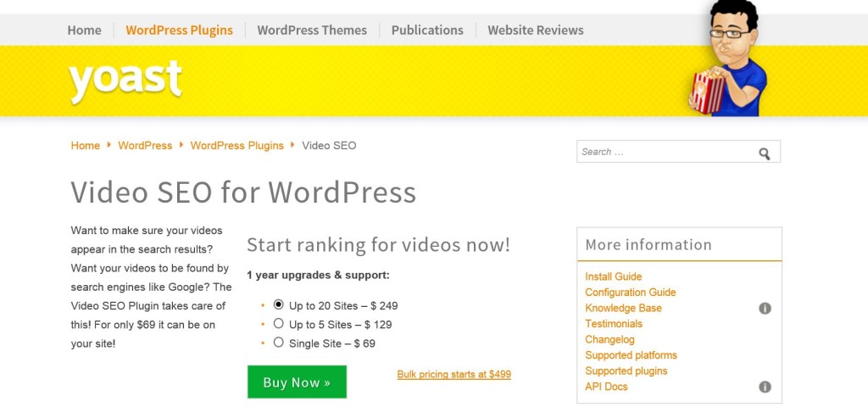Click the search magnifier icon

(x=764, y=154)
